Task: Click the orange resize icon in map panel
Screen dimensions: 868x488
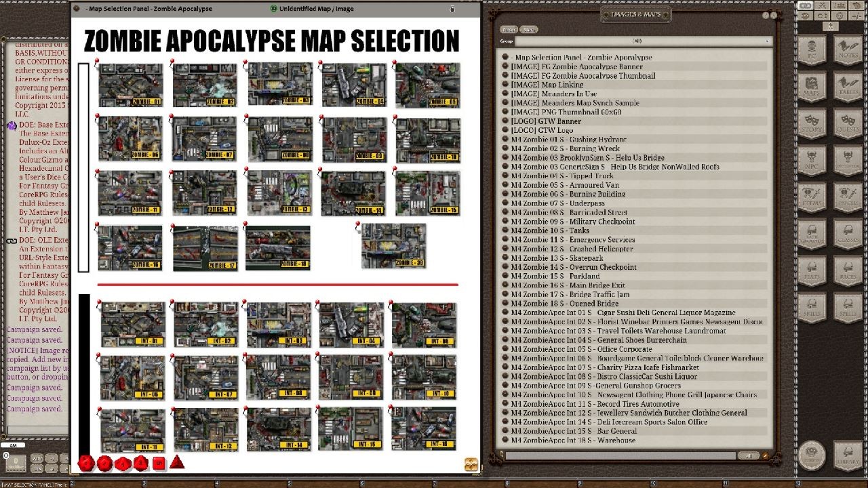Action: 471,464
